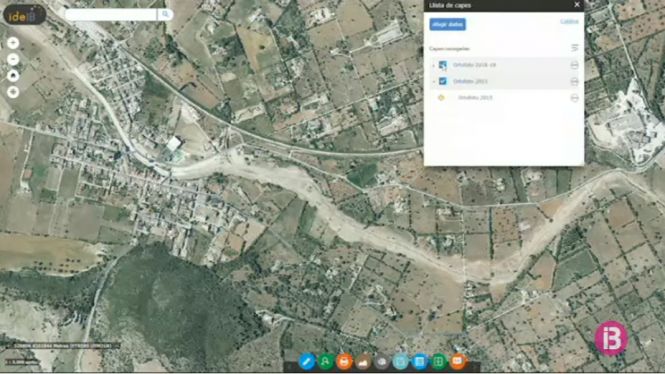Screen dimensions: 665x374
Task: Click the first orange toolbar tool
Action: (x=344, y=362)
